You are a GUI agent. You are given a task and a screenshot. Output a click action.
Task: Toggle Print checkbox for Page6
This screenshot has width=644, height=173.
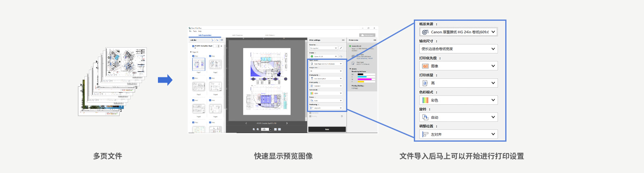[x=210, y=100]
